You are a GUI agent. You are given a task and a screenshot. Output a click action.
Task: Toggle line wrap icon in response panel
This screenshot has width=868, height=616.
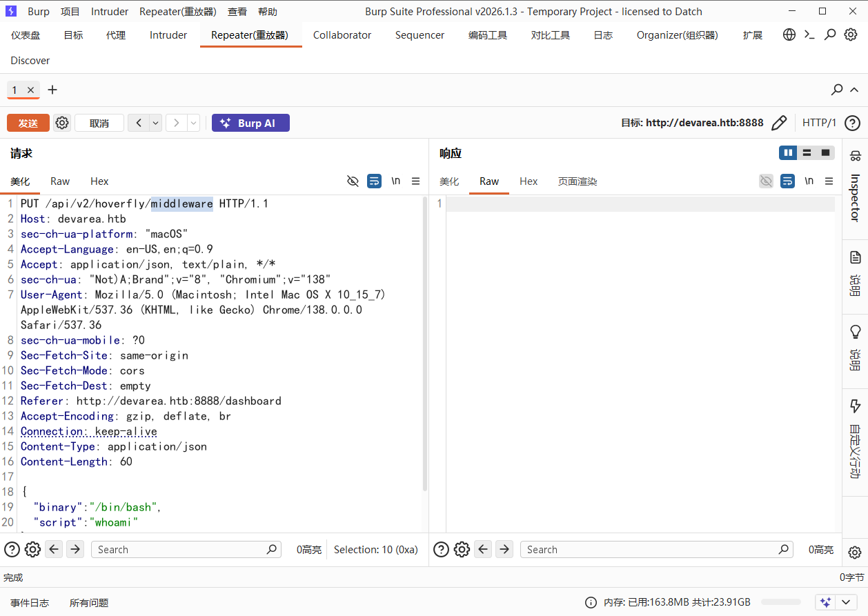pyautogui.click(x=787, y=181)
